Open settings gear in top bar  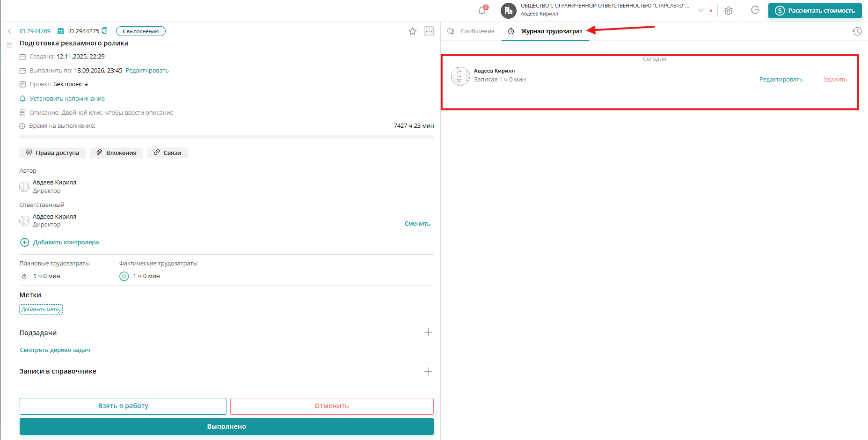[729, 10]
